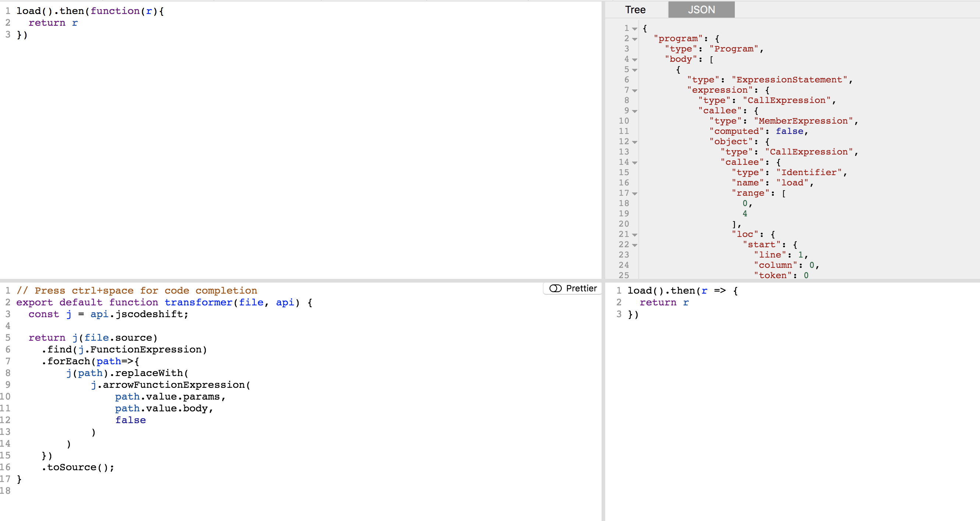Collapse the "loc" object on line 21
Screen dimensions: 980x521
[635, 235]
